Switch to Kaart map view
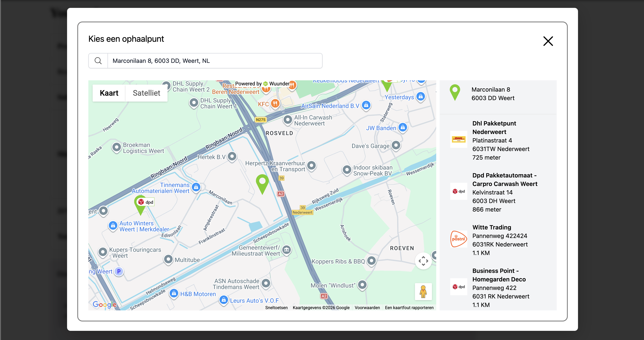 pos(109,93)
